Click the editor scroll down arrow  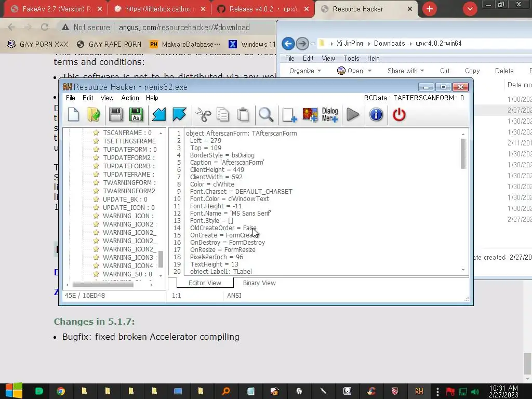(x=463, y=270)
